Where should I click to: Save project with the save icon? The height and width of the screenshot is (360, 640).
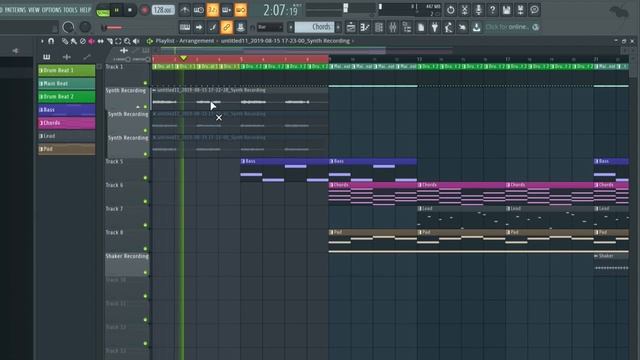507,10
